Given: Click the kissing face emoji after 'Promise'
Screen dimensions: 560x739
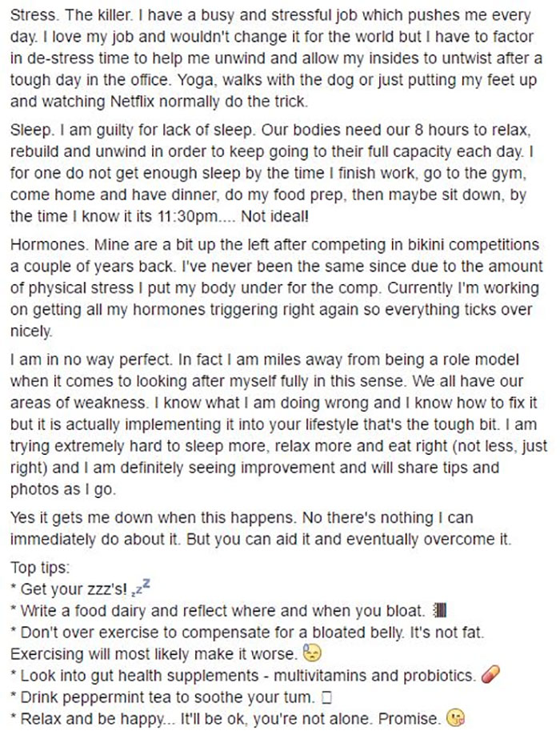Looking at the screenshot, I should click(457, 716).
